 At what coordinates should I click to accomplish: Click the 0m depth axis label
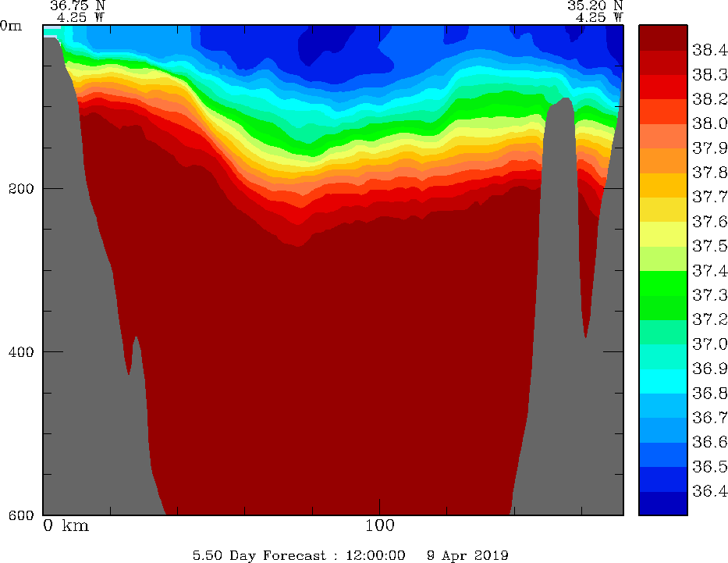click(11, 26)
